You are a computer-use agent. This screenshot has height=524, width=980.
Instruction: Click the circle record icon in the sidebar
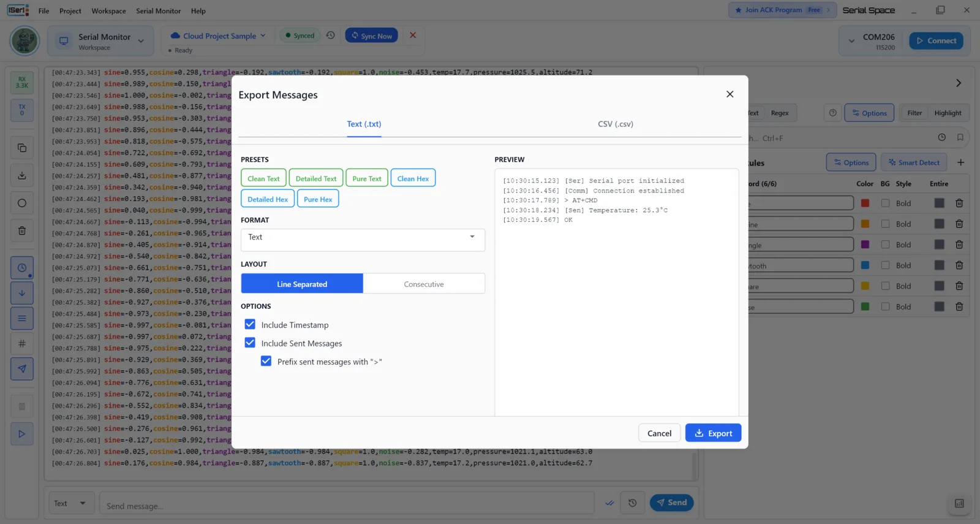[22, 203]
